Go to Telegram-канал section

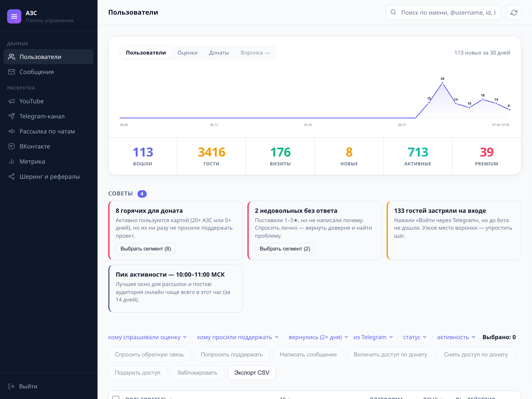click(x=48, y=116)
